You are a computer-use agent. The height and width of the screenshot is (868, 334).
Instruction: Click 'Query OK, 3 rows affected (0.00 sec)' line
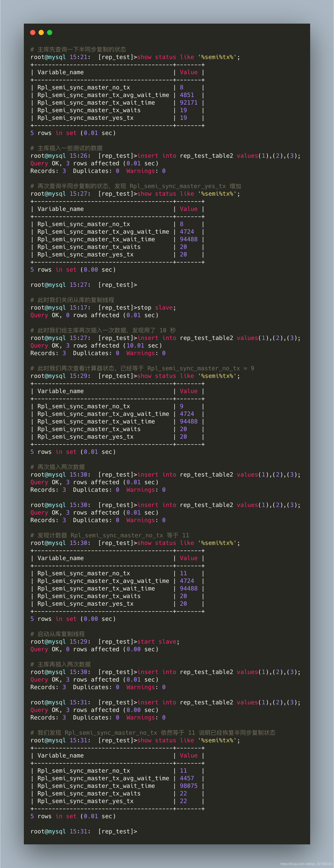coord(94,710)
